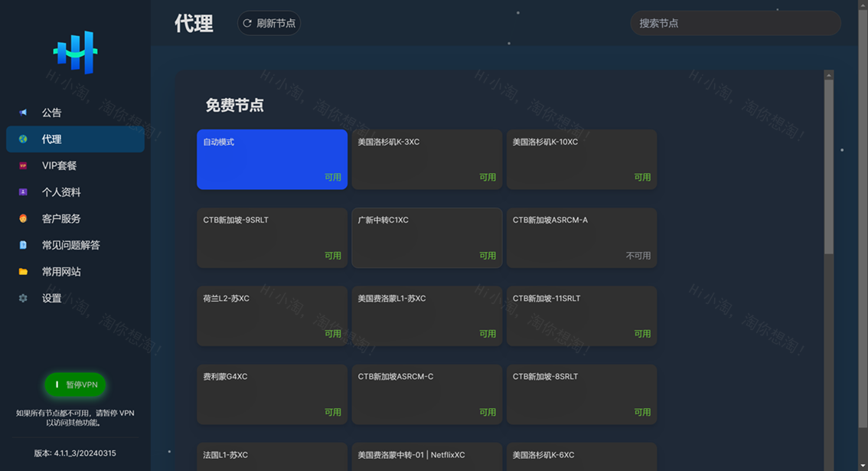Viewport: 868px width, 471px height.
Task: Click the VIP badge icon in sidebar
Action: pyautogui.click(x=23, y=165)
